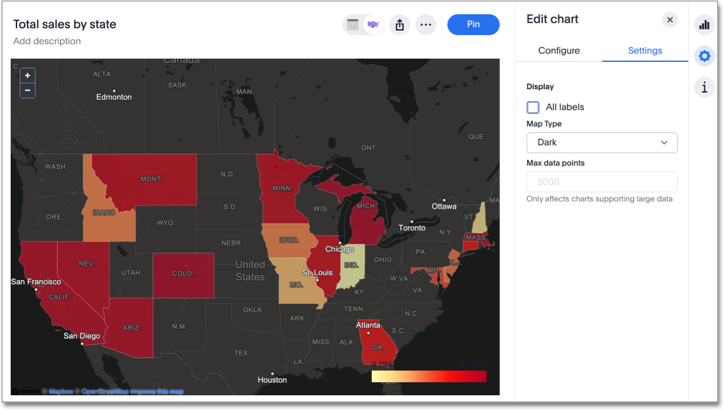The image size is (724, 410).
Task: Close the Edit chart panel
Action: (670, 20)
